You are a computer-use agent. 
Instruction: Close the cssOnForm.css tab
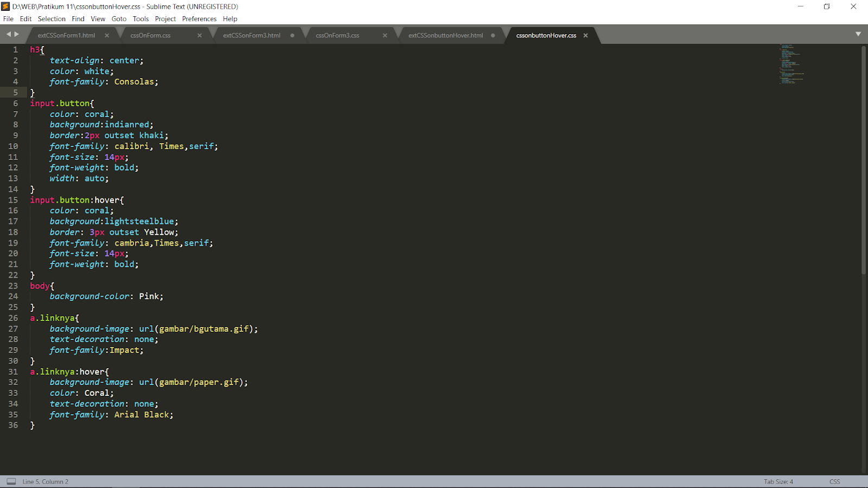pyautogui.click(x=200, y=35)
